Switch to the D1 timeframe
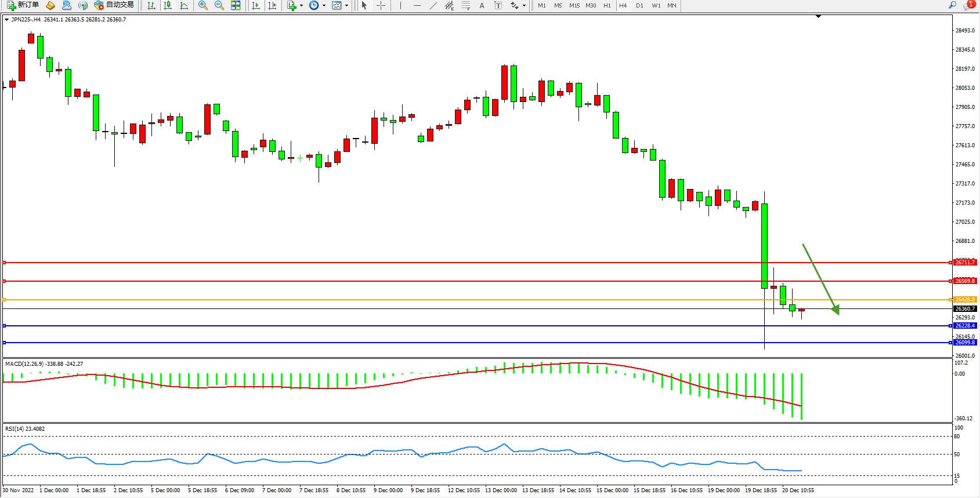The width and height of the screenshot is (980, 498). coord(639,5)
